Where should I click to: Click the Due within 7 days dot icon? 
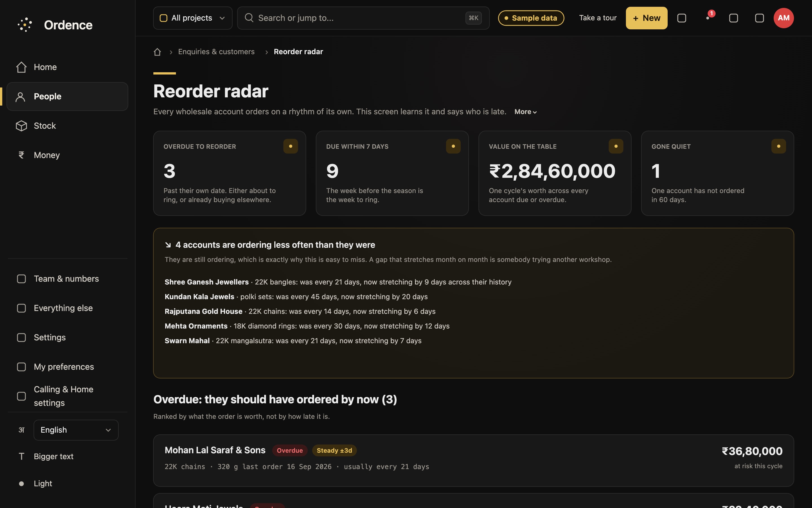coord(453,146)
